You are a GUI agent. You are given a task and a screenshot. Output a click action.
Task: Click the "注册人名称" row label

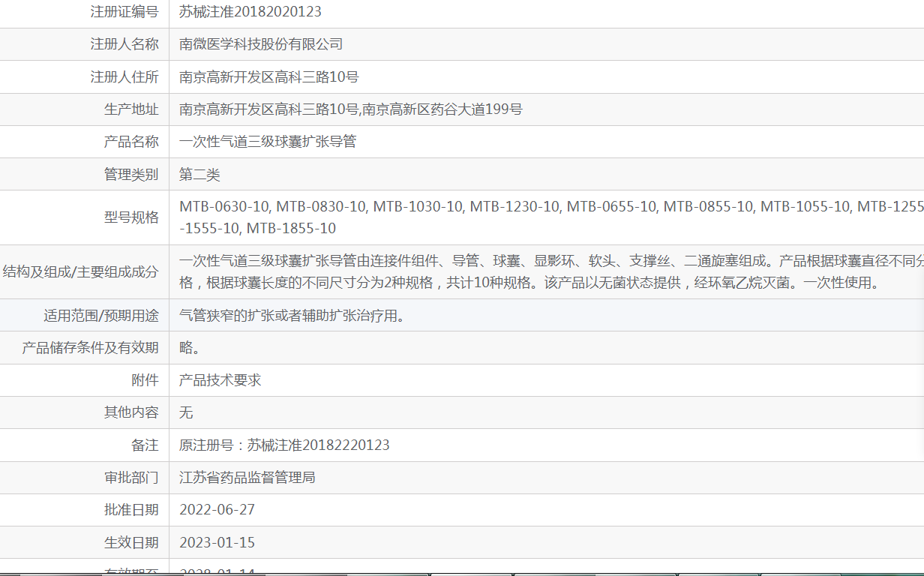[124, 44]
